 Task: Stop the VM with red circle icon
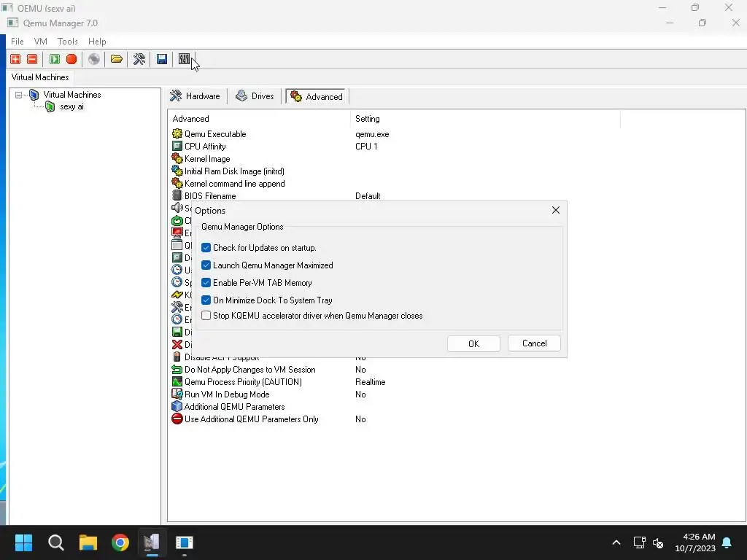tap(71, 59)
